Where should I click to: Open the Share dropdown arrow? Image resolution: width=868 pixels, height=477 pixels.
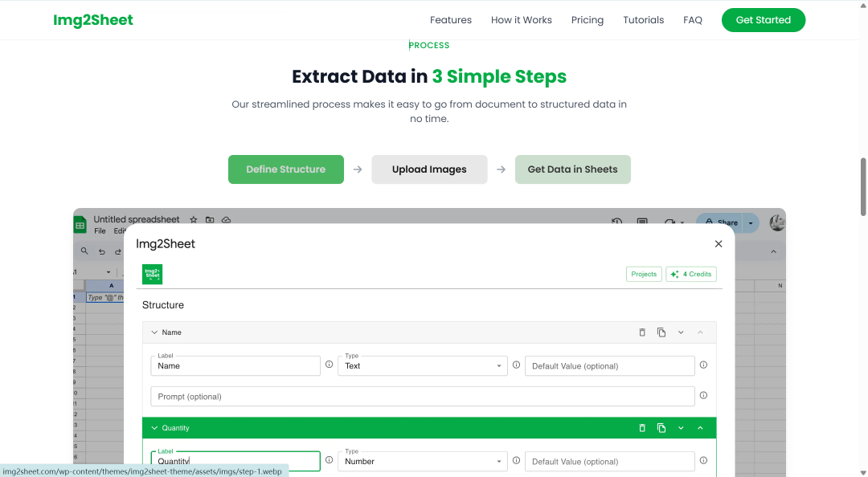point(751,222)
